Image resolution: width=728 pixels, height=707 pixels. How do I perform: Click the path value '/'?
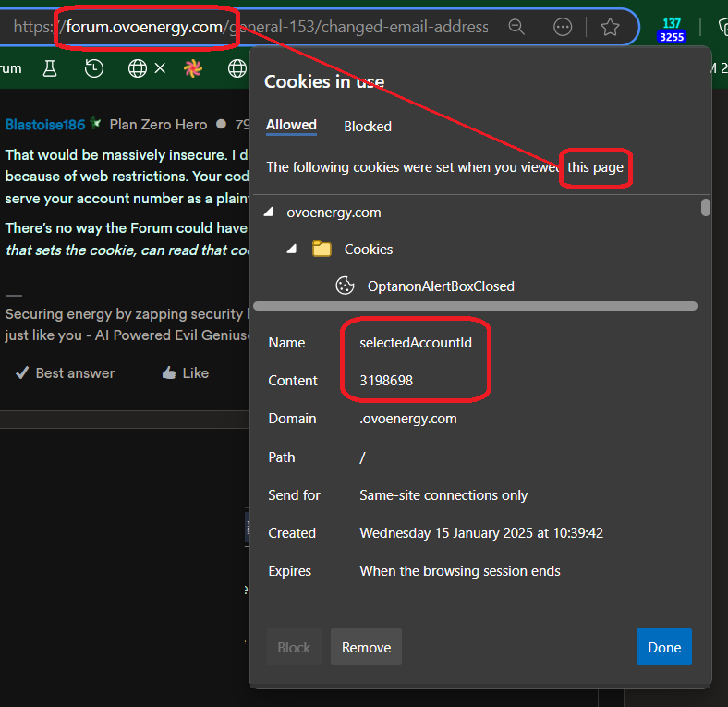(x=362, y=457)
